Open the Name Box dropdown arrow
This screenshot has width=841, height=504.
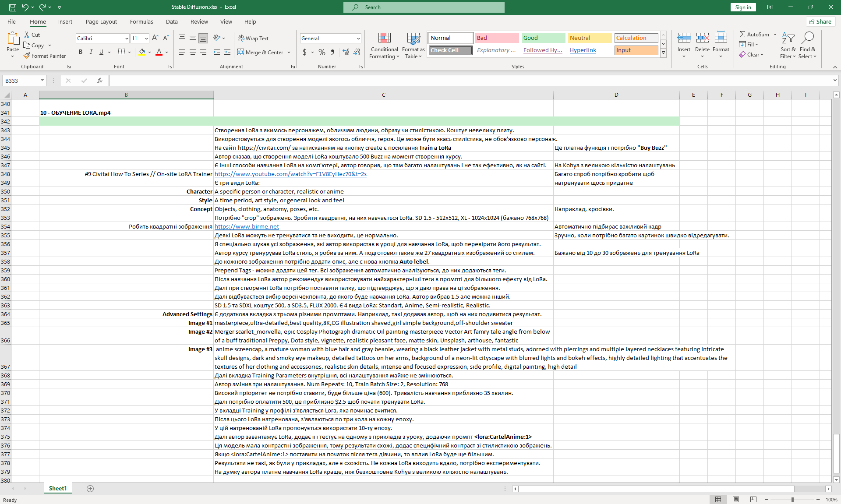point(42,81)
